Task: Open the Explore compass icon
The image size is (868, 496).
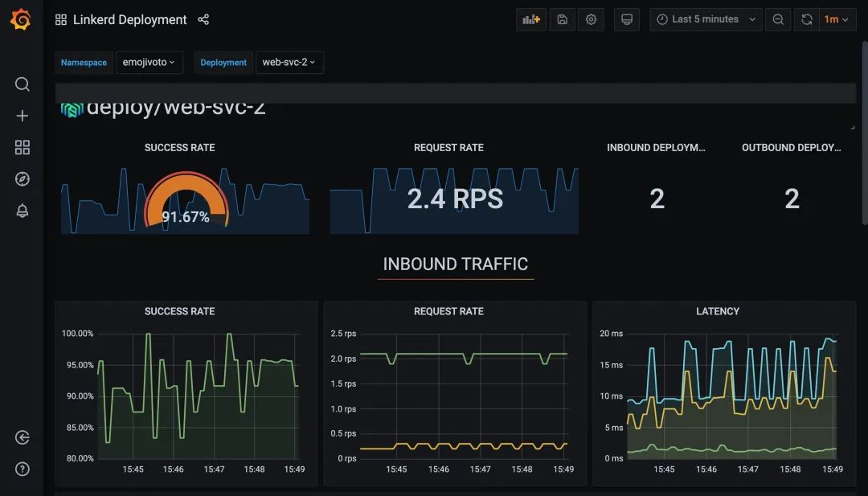Action: click(23, 178)
